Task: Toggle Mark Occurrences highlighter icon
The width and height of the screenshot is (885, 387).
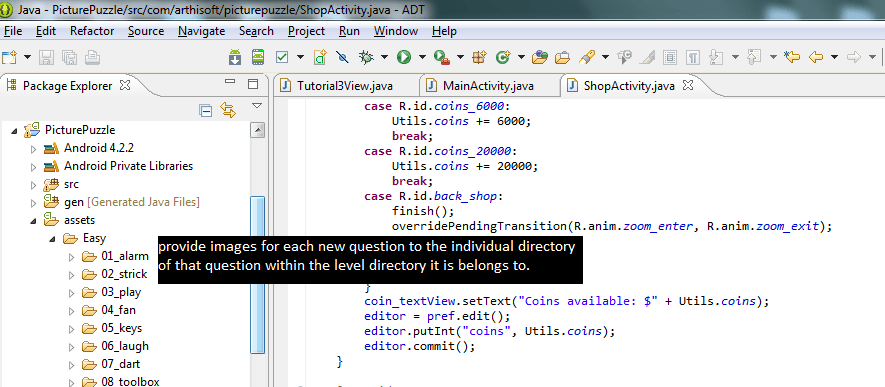Action: click(x=648, y=57)
